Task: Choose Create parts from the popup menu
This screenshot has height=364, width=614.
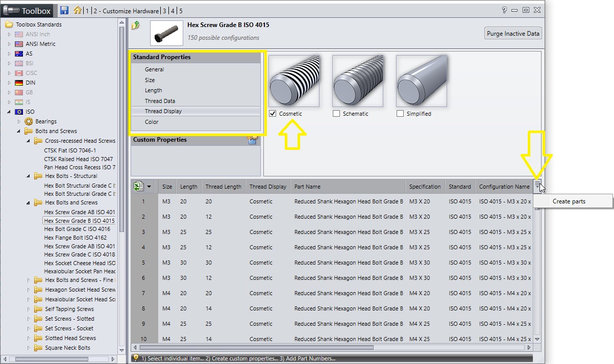Action: point(569,201)
